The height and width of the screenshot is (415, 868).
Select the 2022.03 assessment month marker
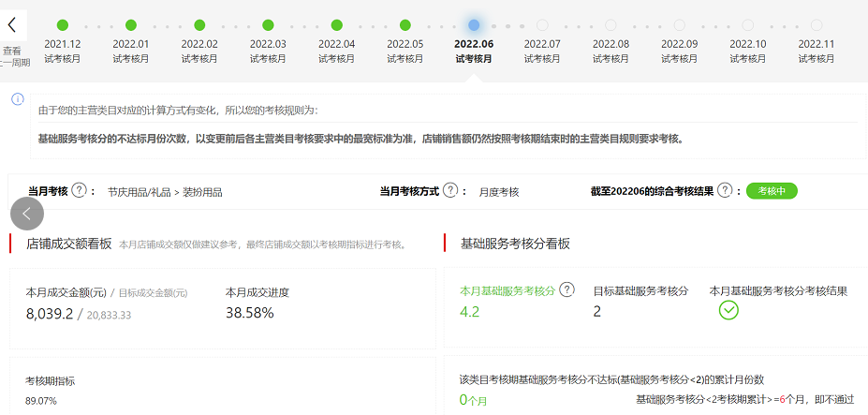(268, 25)
